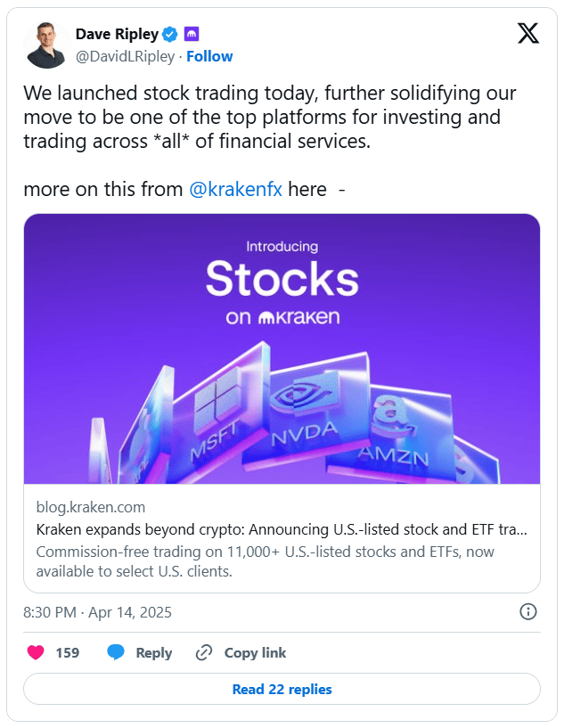
Task: Open the @krakenfx mention link
Action: click(235, 190)
